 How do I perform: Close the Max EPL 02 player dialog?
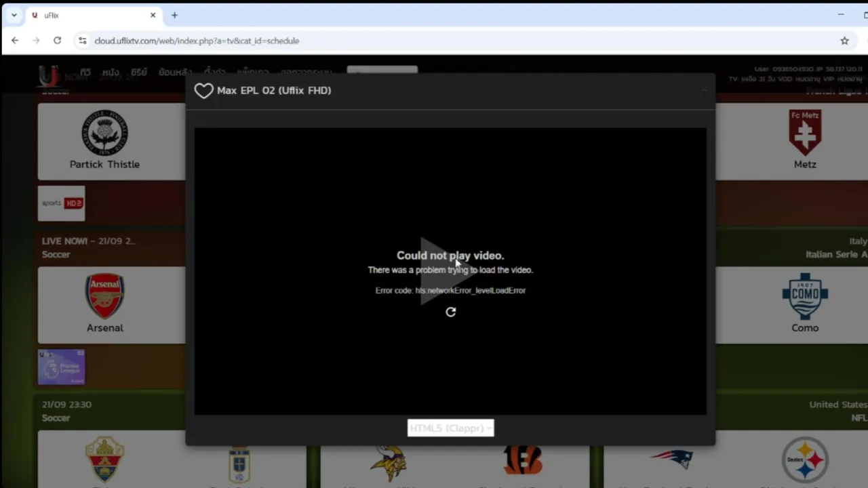click(704, 89)
